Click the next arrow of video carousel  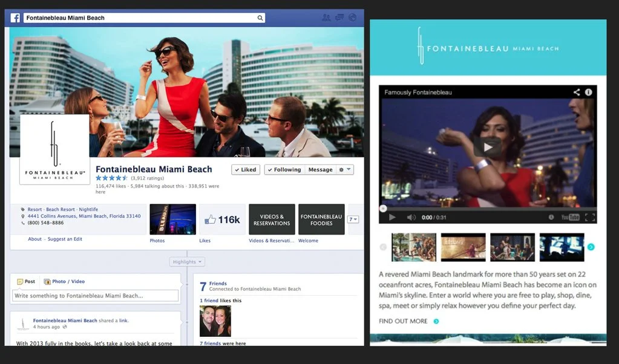(591, 247)
